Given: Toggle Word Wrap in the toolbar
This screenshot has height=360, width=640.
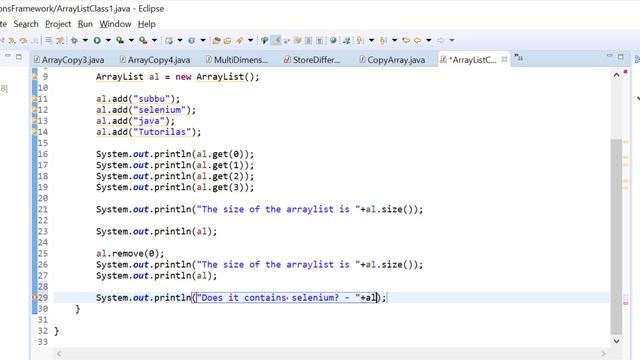Looking at the screenshot, I should [287, 40].
